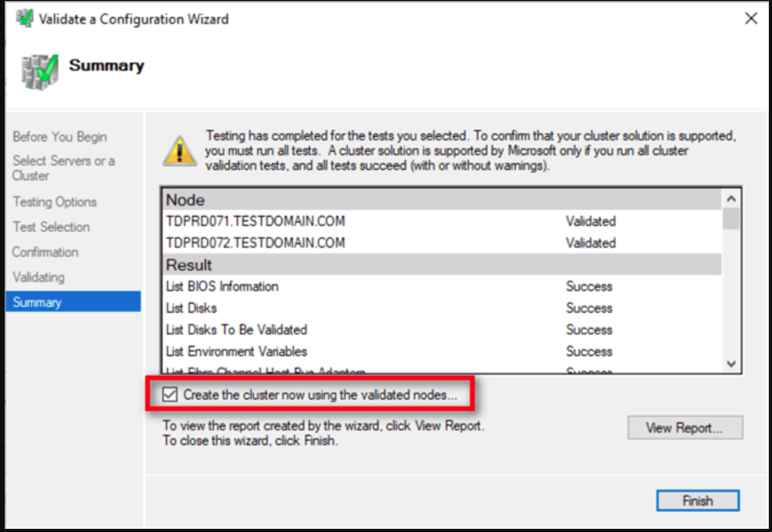Click the Validating step in sidebar
Screen dimensions: 772x532
pos(38,277)
